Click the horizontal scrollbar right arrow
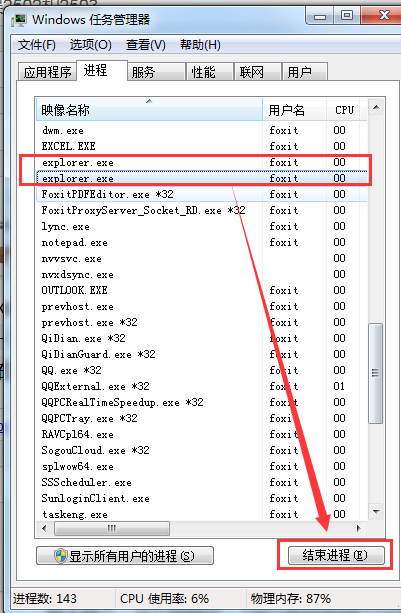401x613 pixels. 359,529
